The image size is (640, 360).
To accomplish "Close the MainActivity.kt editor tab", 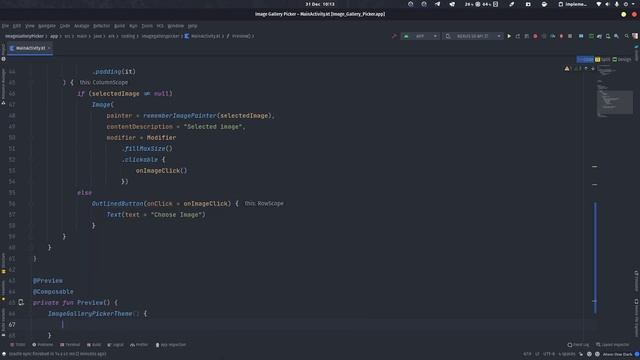I will click(x=49, y=48).
